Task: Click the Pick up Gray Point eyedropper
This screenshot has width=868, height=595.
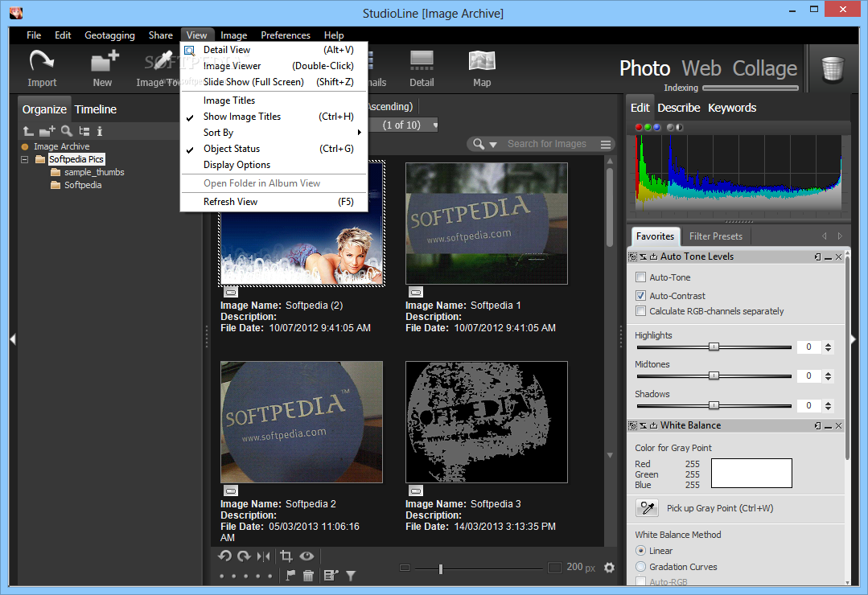Action: coord(647,508)
